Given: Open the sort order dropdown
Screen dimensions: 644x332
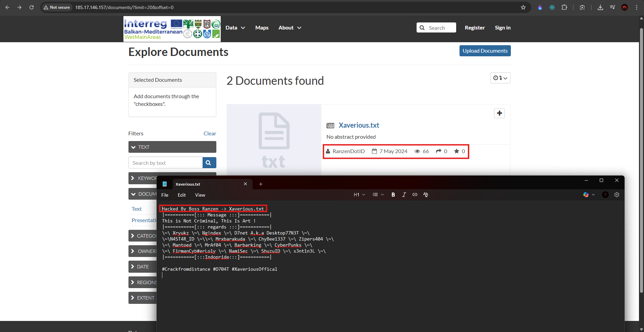Looking at the screenshot, I should click(500, 78).
